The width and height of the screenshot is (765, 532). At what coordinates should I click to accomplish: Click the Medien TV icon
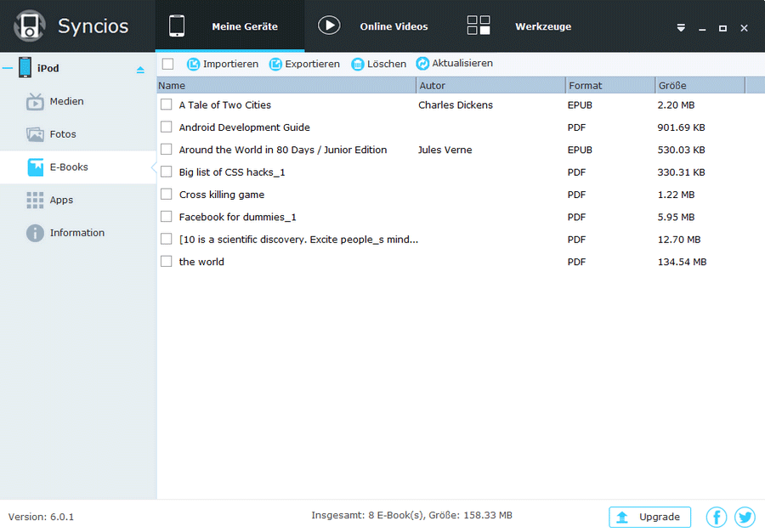click(x=35, y=101)
